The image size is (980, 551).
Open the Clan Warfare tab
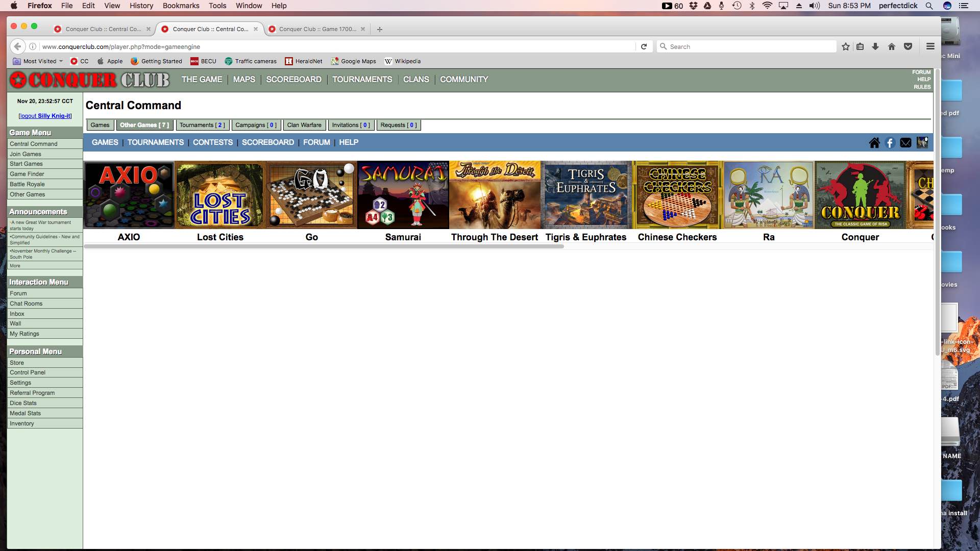tap(304, 125)
